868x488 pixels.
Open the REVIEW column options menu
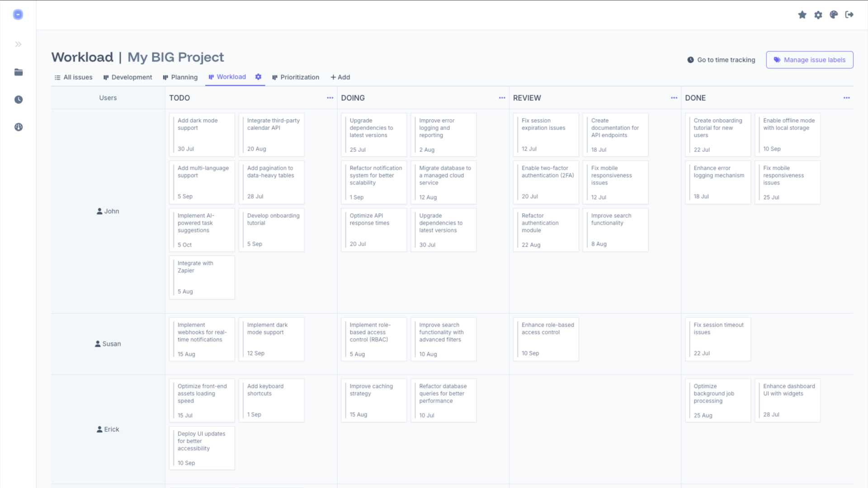674,98
